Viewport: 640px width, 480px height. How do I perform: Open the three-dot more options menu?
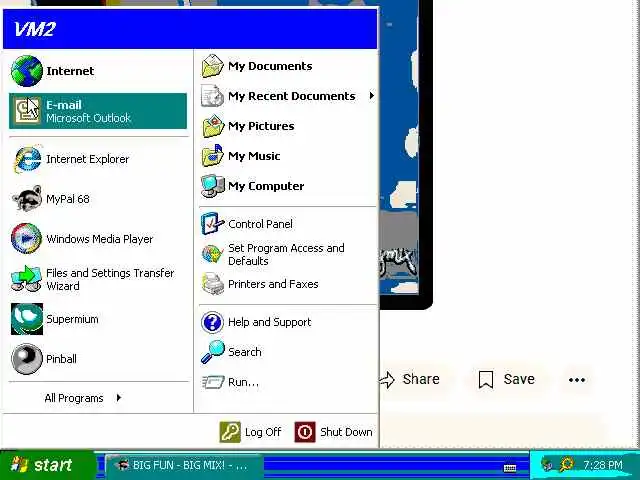(577, 380)
